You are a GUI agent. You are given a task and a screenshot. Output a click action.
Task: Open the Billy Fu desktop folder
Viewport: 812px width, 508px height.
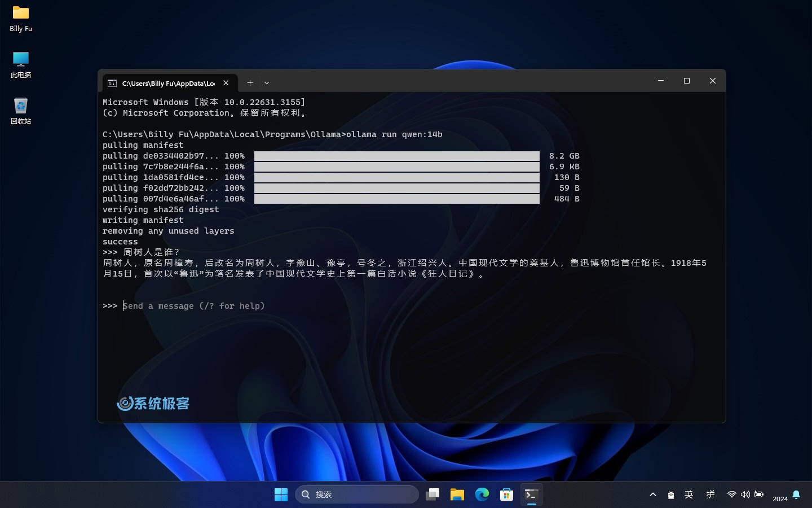coord(21,19)
